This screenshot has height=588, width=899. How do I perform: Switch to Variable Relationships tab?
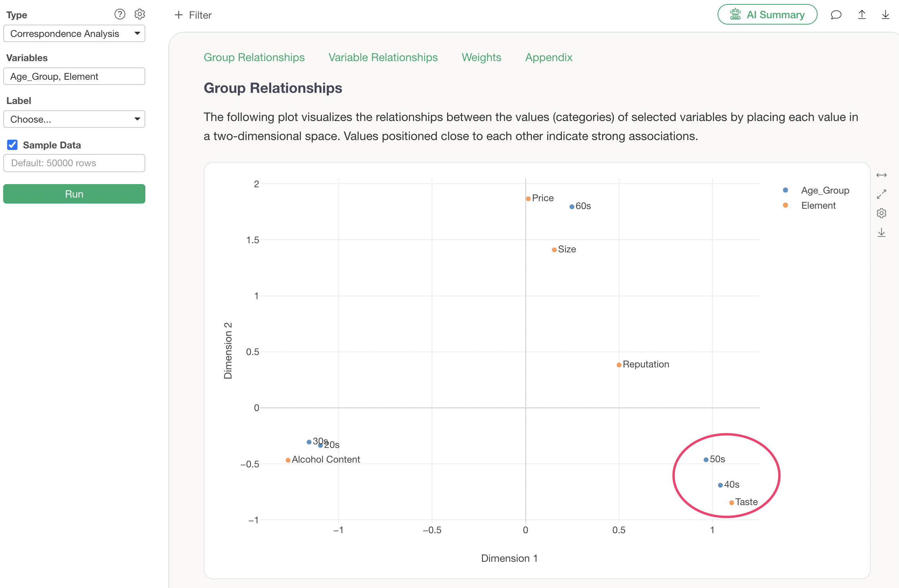[383, 58]
